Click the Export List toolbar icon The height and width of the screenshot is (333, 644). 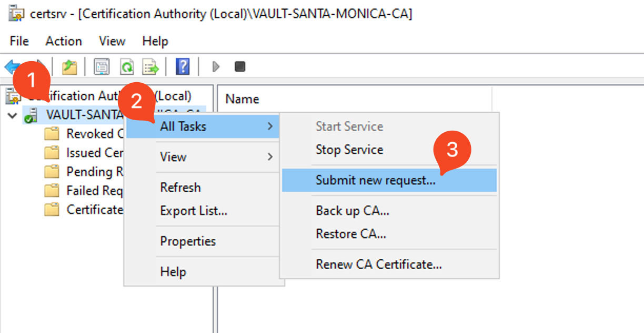[x=151, y=67]
